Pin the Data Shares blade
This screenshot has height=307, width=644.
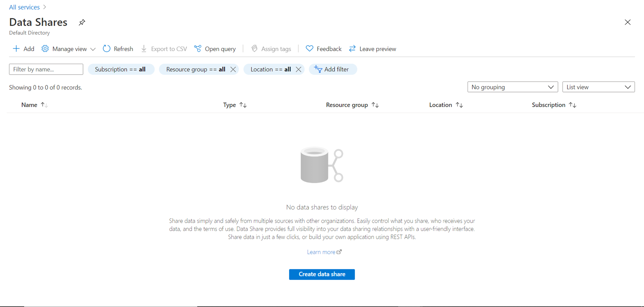pos(82,22)
